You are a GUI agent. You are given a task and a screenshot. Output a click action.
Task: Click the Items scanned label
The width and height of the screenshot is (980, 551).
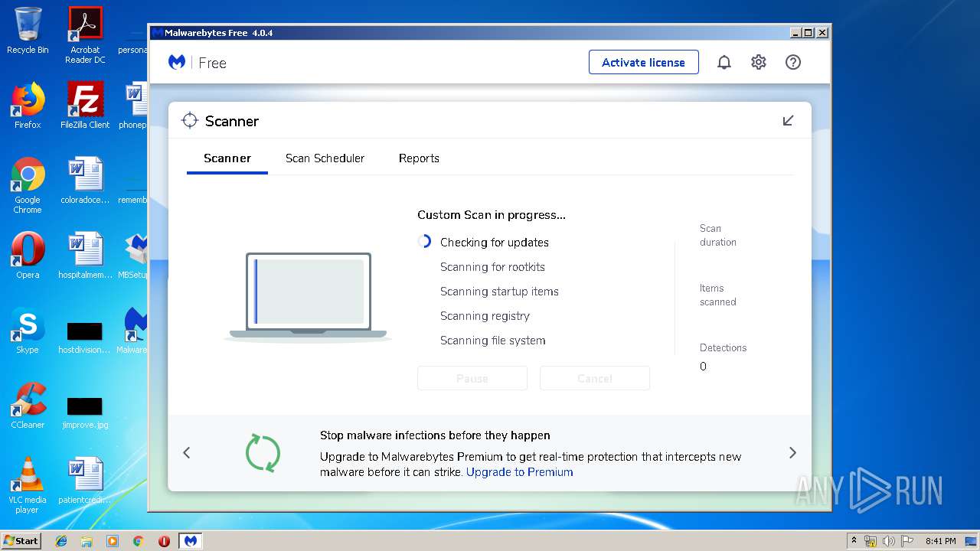pyautogui.click(x=718, y=295)
